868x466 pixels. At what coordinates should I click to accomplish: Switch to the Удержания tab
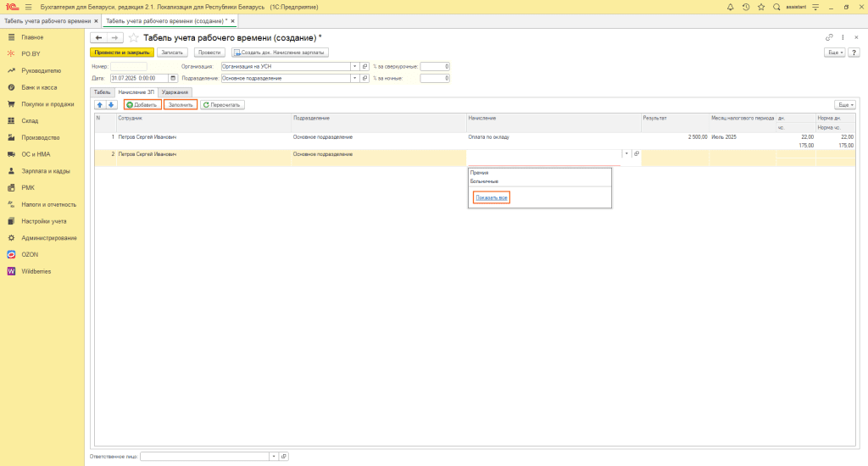pyautogui.click(x=175, y=92)
